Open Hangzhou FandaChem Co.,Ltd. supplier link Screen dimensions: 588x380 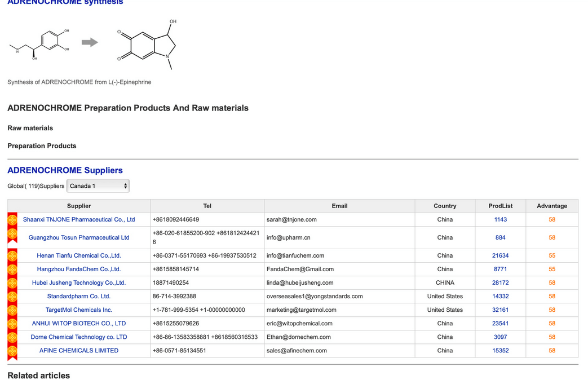click(x=79, y=269)
